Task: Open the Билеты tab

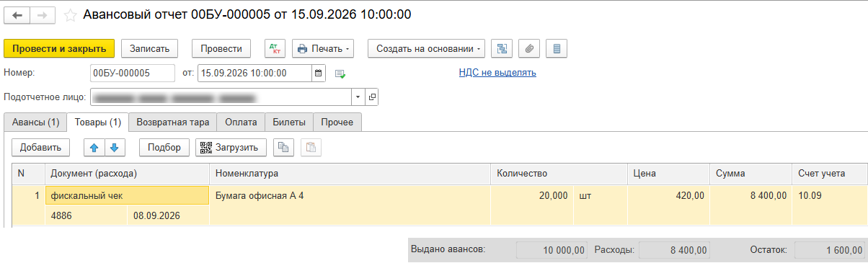Action: pyautogui.click(x=289, y=122)
